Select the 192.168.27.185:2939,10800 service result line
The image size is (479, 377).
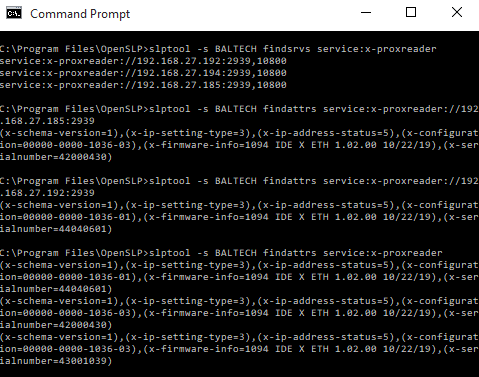[143, 85]
